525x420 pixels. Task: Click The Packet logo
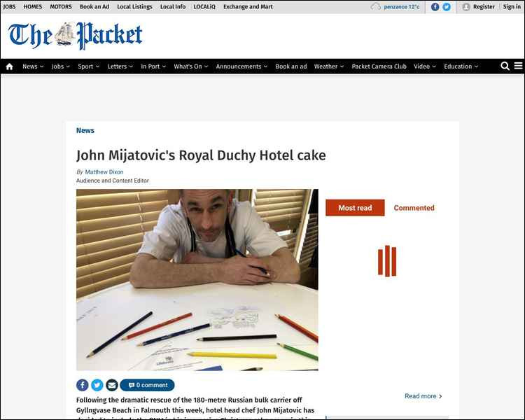pyautogui.click(x=76, y=36)
